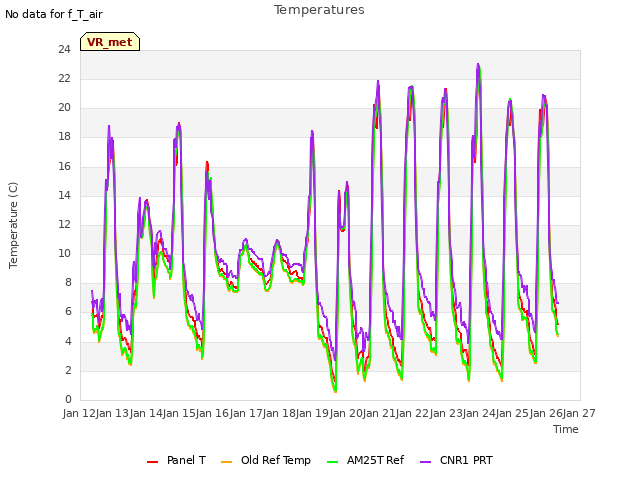Click the 18 y-axis tick label
Viewport: 640px width, 480px height.
(x=64, y=137)
